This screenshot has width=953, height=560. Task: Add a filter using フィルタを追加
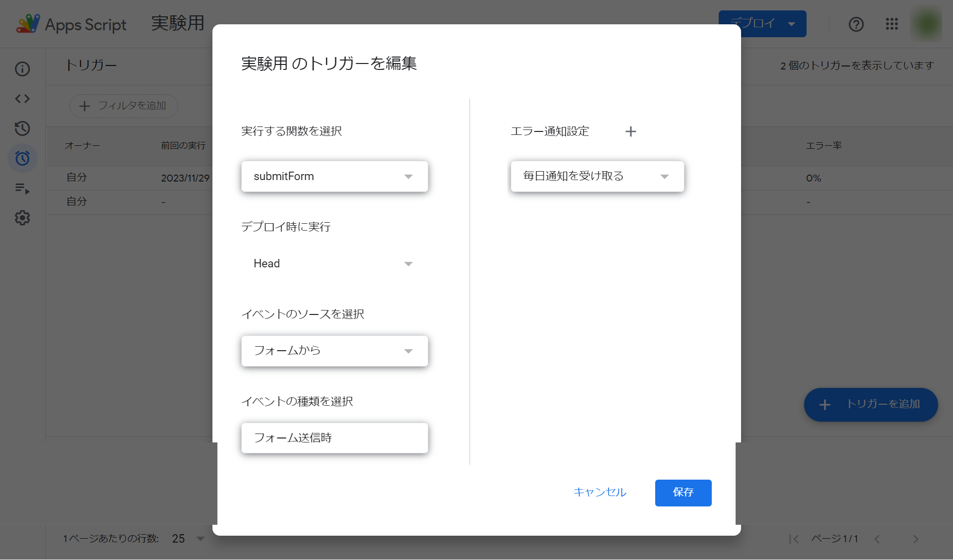tap(123, 106)
